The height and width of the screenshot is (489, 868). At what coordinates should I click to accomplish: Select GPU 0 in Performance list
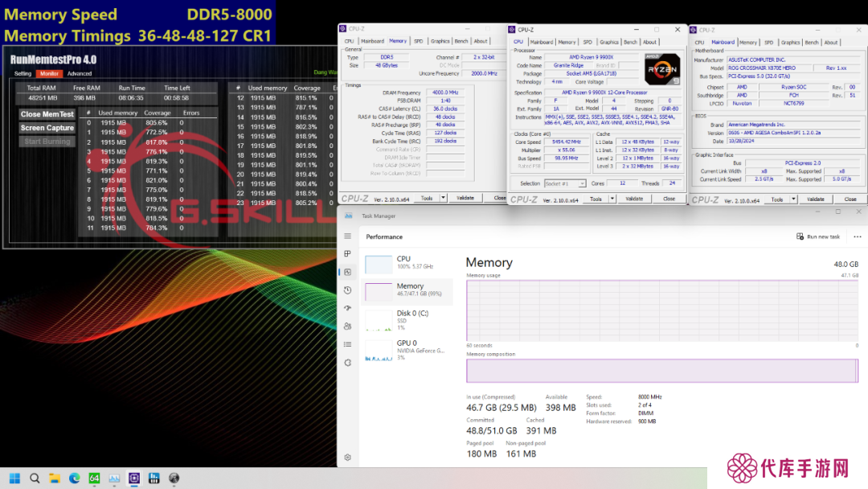pyautogui.click(x=408, y=350)
